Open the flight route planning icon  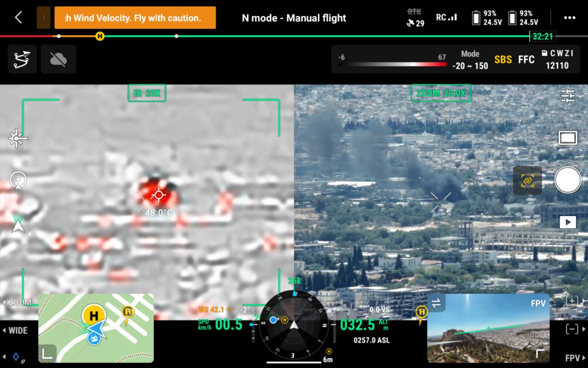(x=22, y=59)
